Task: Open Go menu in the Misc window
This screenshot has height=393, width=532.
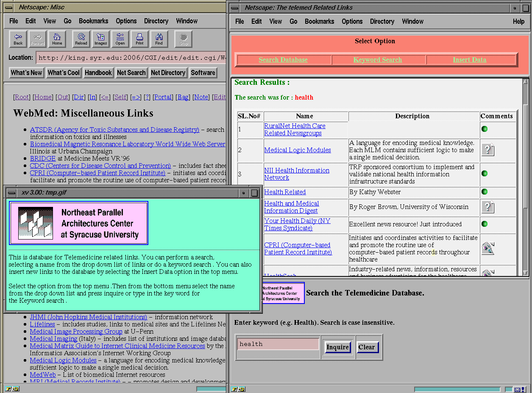Action: tap(67, 21)
